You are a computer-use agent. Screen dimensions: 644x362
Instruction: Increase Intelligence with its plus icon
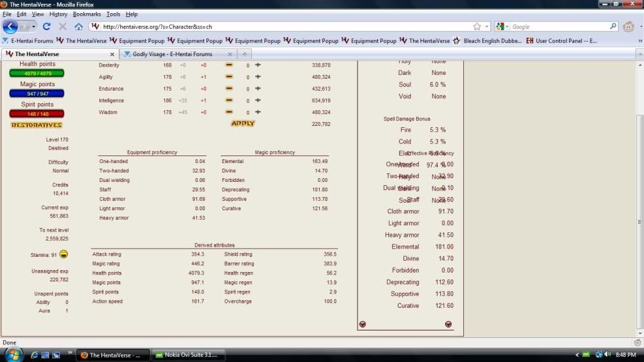[x=258, y=100]
